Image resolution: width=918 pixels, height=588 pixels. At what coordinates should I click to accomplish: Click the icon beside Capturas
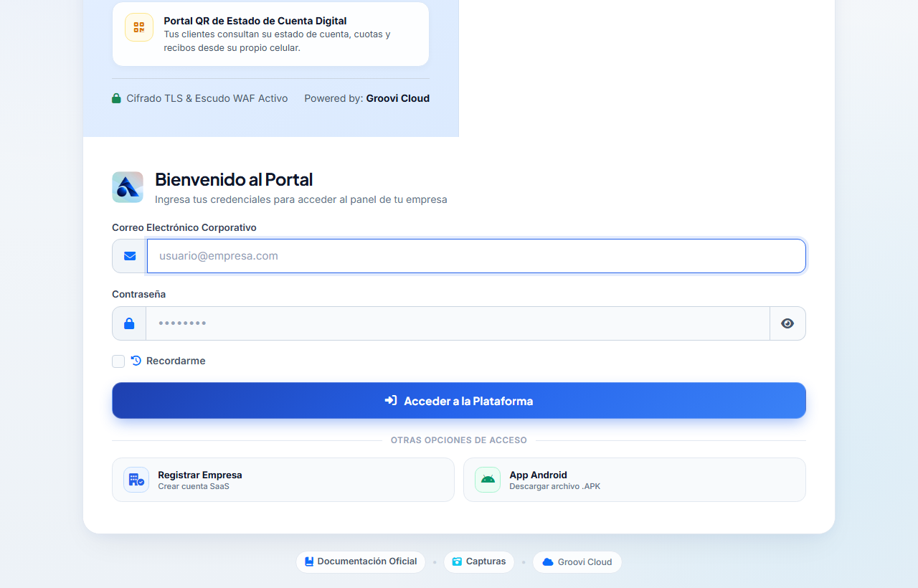(x=457, y=561)
